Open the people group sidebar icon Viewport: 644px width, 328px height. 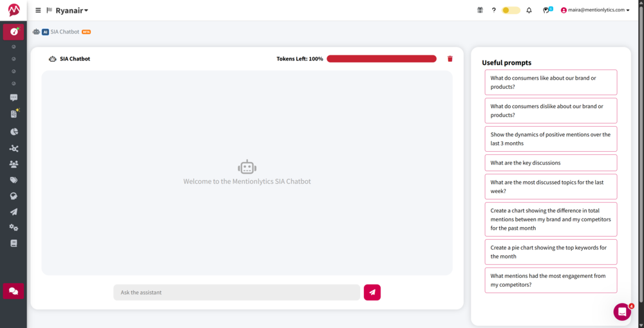tap(14, 165)
